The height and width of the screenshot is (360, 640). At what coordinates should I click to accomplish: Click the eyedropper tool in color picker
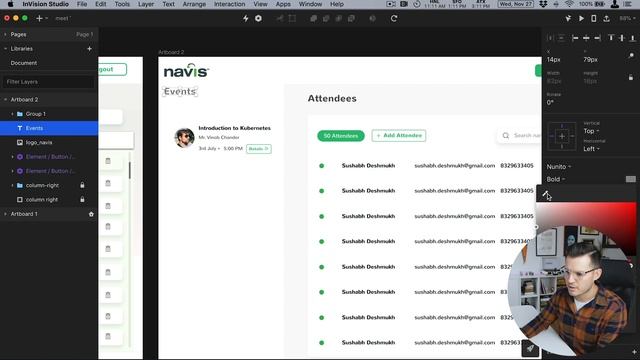click(546, 194)
